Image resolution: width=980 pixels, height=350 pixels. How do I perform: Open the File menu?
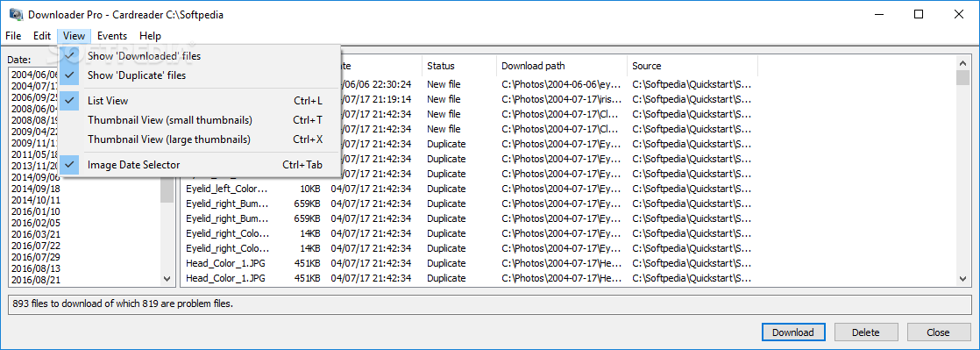13,36
